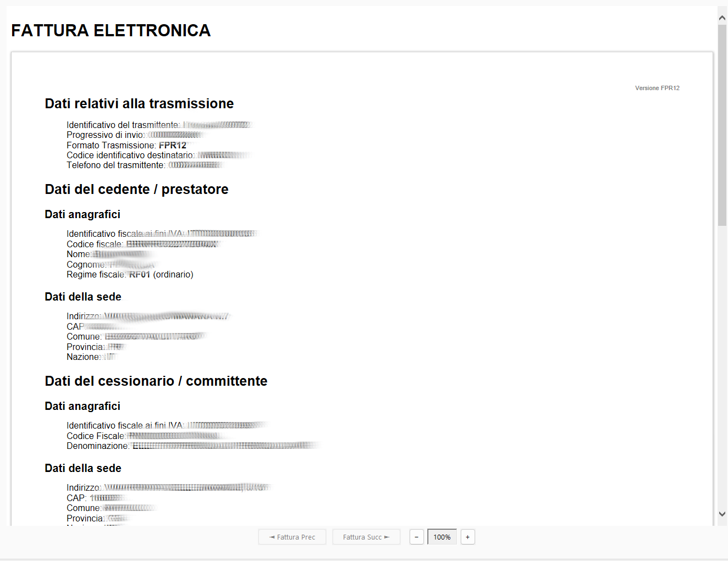Click Dati della sede under cessionario / committente
The image size is (728, 561).
(x=83, y=468)
